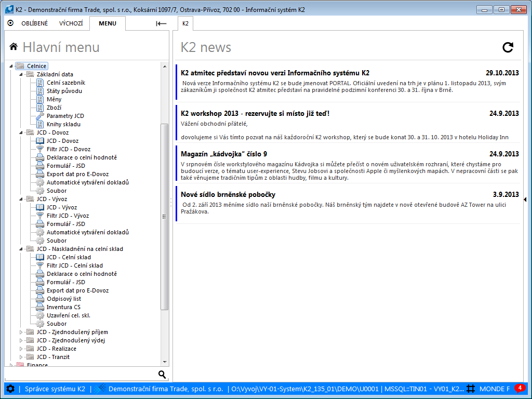Screen dimensions: 532x399
Task: Expand the JCD - Realizace folder
Action: point(21,349)
